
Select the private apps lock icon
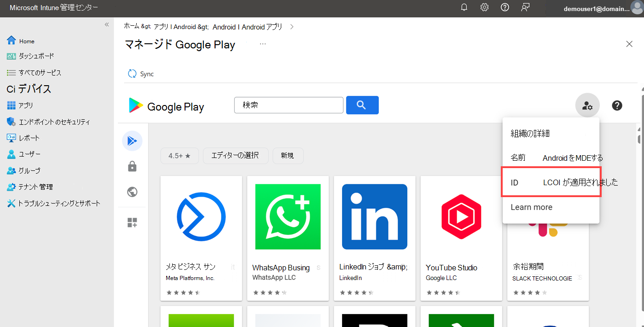click(132, 166)
